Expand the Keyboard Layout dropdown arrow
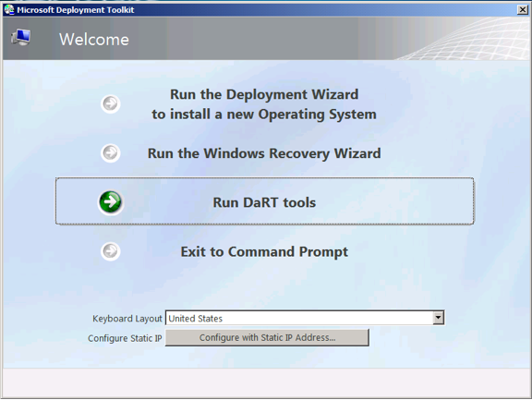The height and width of the screenshot is (400, 532). 439,318
